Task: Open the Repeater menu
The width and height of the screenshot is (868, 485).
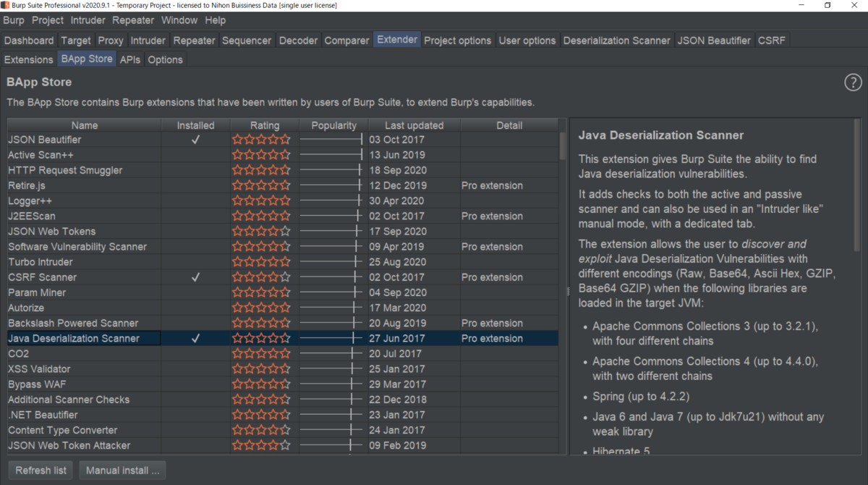Action: click(133, 20)
